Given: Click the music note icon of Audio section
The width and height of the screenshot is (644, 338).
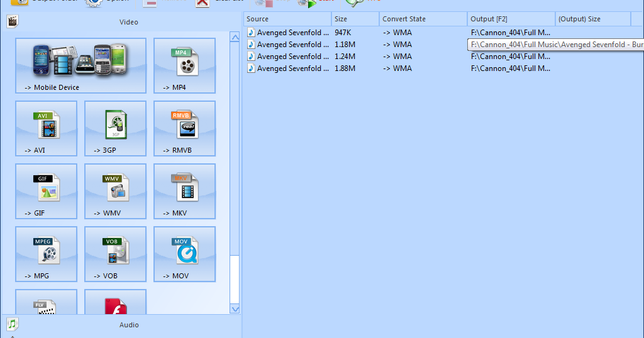Looking at the screenshot, I should click(x=13, y=324).
